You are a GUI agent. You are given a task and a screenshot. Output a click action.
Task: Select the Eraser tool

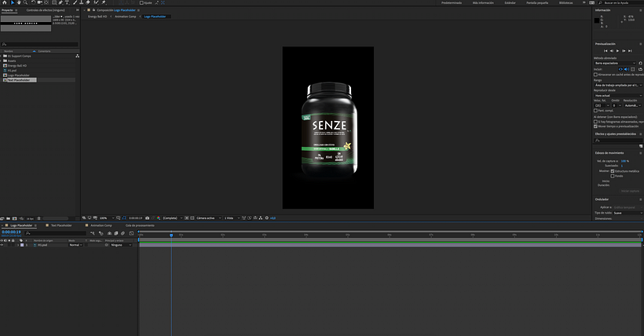88,2
